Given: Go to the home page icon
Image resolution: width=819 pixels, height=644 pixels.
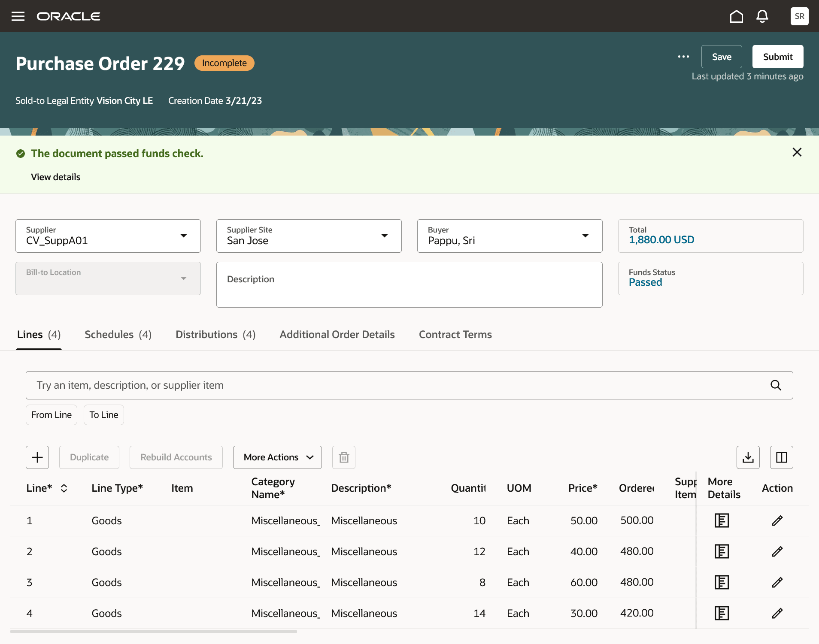Looking at the screenshot, I should click(736, 16).
